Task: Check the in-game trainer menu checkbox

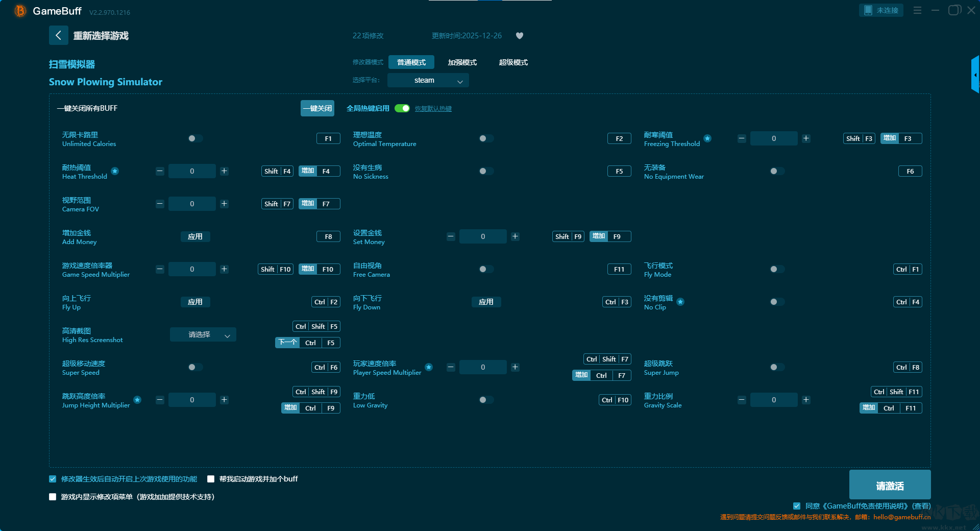Action: click(x=53, y=497)
